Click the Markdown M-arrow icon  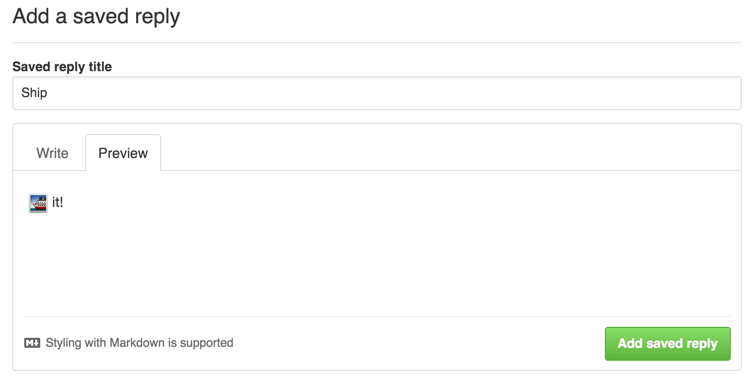click(x=32, y=343)
